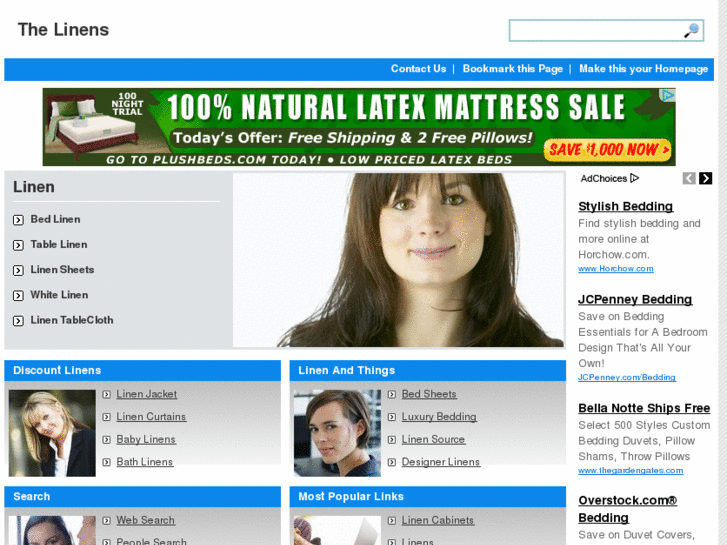Open the Stylish Bedding ad title
This screenshot has width=727, height=545.
pos(625,206)
